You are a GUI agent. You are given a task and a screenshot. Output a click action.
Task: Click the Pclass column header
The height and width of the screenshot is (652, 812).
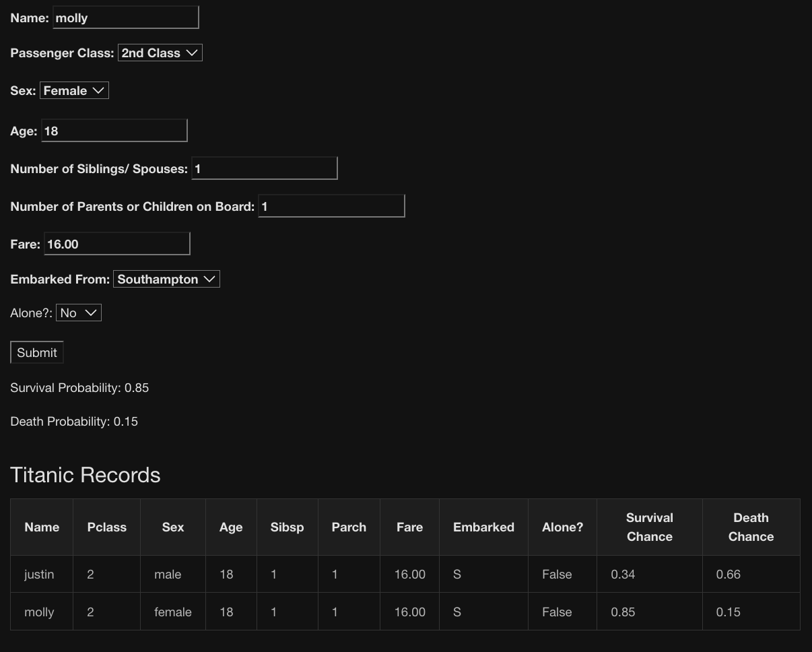(x=107, y=527)
